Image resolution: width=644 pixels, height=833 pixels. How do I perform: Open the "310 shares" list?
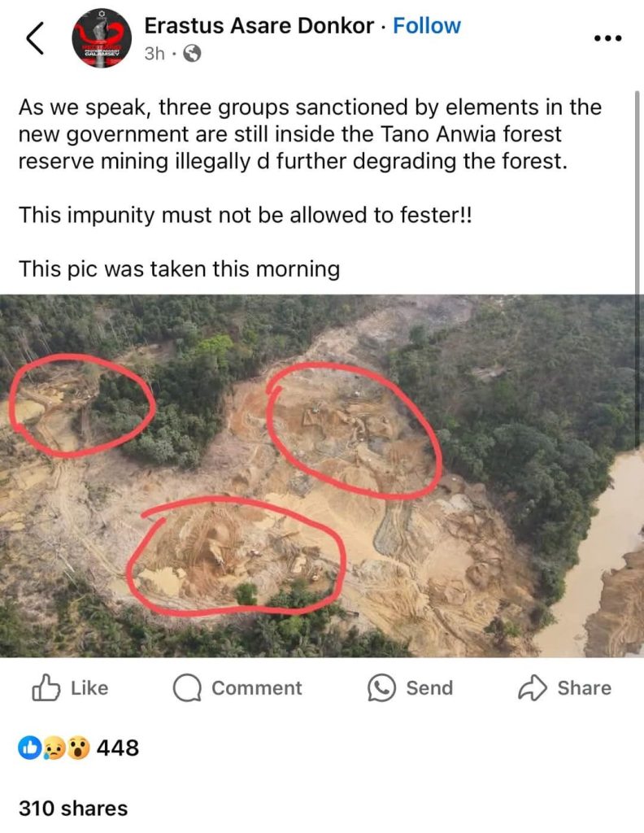click(73, 809)
